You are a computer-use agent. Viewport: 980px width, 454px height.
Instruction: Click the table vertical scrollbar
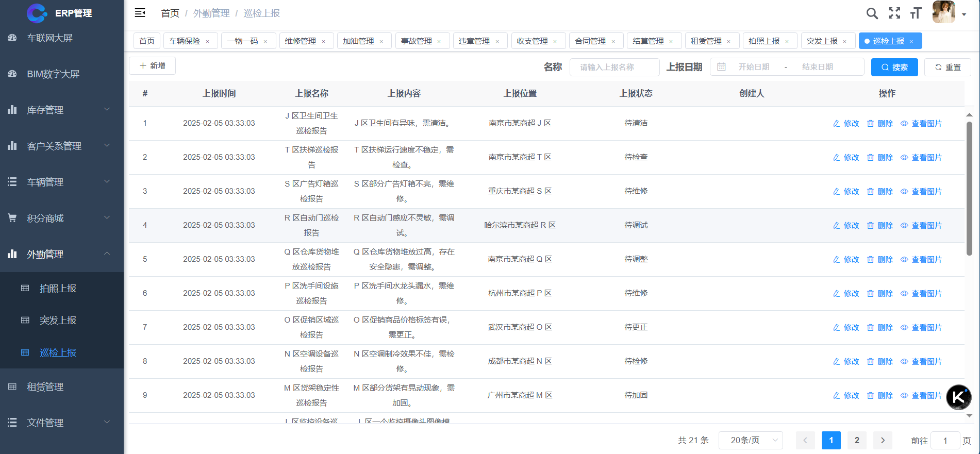point(969,189)
